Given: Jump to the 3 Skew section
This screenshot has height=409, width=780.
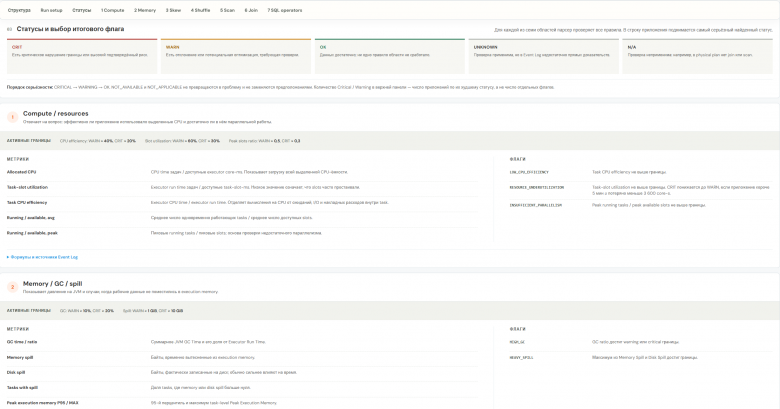Looking at the screenshot, I should click(173, 10).
